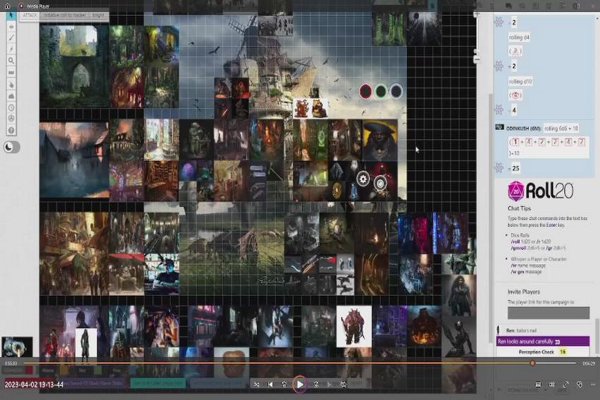Select the red monster token on white background

coord(354,327)
